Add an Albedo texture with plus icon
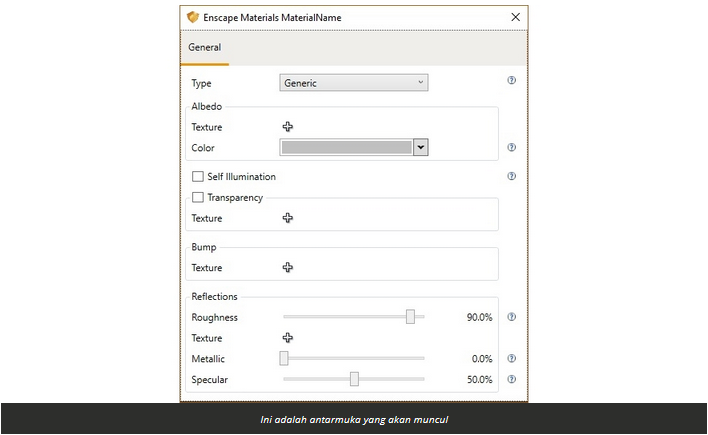Screen dimensions: 708x435 [288, 127]
